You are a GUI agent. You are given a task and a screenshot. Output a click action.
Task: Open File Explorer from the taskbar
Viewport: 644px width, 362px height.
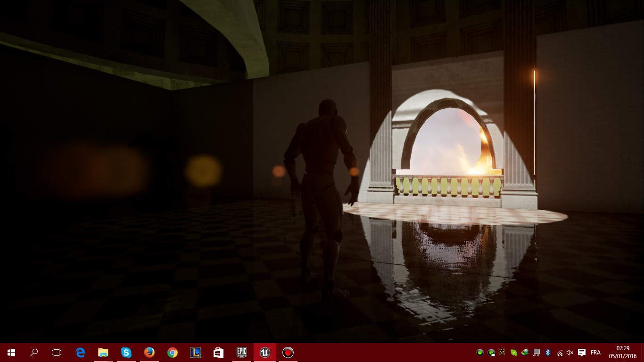coord(103,353)
